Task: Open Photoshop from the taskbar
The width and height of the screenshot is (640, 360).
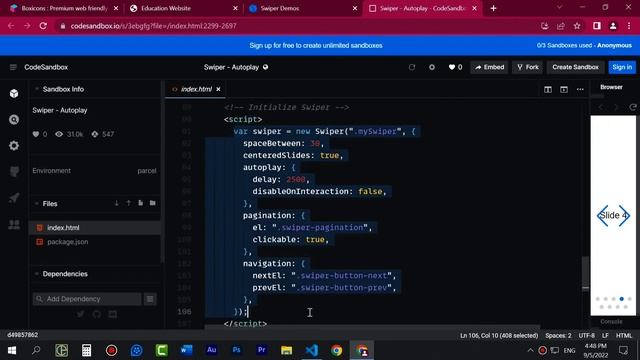Action: pos(236,350)
